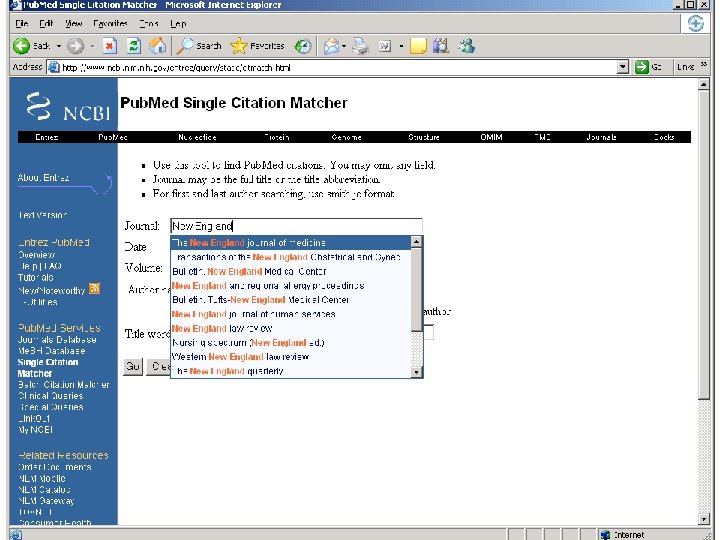Go to Entrez in the black navigation bar

46,137
